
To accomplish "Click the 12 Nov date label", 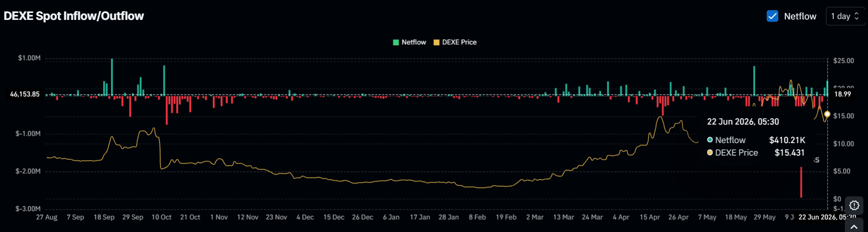I will (248, 217).
